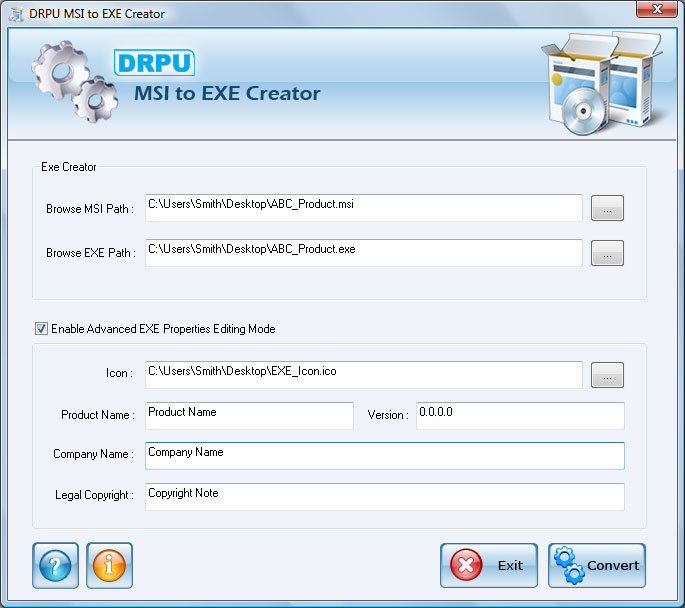
Task: Open the orange info about icon
Action: click(109, 565)
